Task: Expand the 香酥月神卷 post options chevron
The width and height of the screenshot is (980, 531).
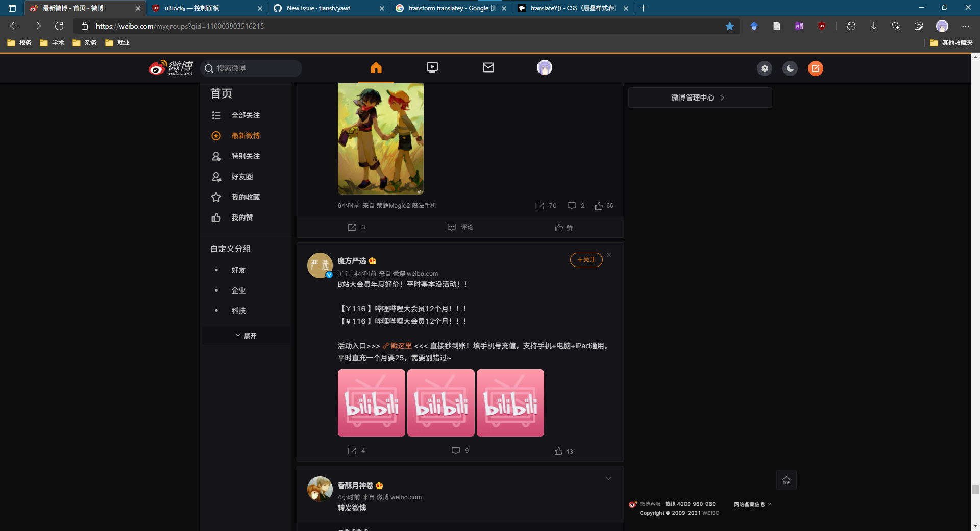Action: pyautogui.click(x=608, y=478)
